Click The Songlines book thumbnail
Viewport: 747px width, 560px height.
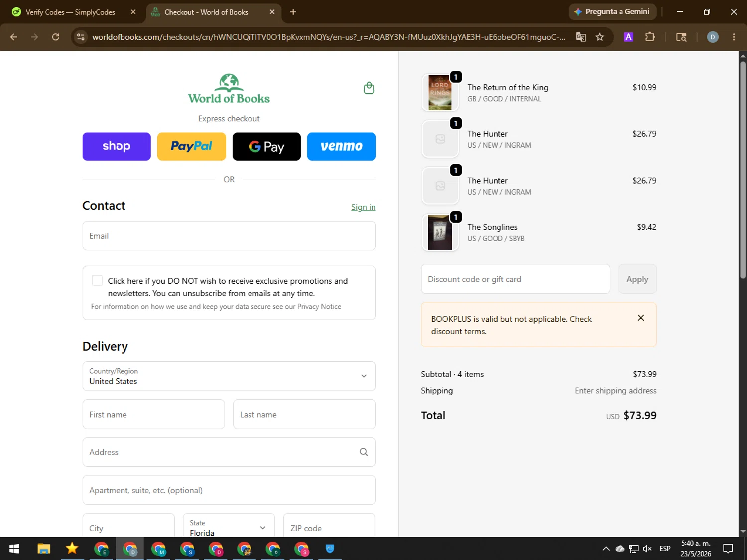(x=440, y=232)
